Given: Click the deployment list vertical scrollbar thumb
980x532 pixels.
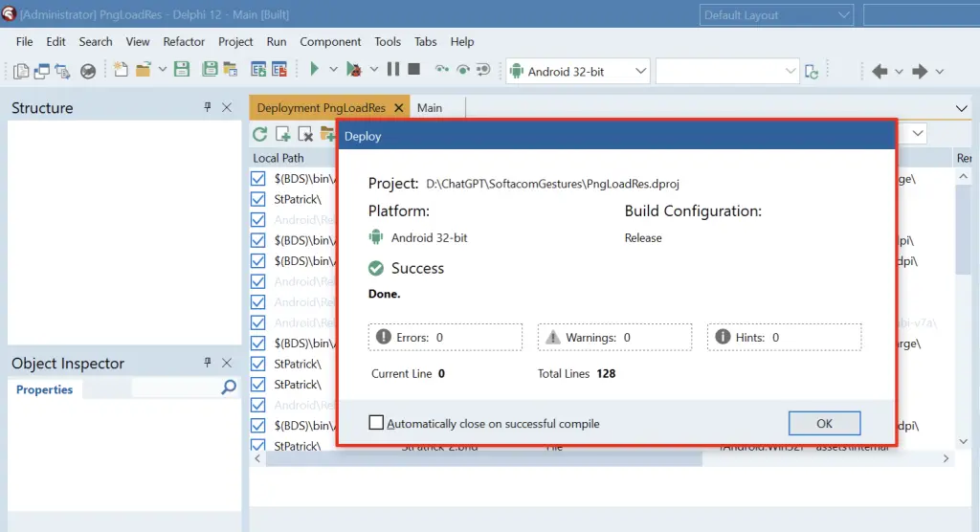Looking at the screenshot, I should [x=963, y=230].
